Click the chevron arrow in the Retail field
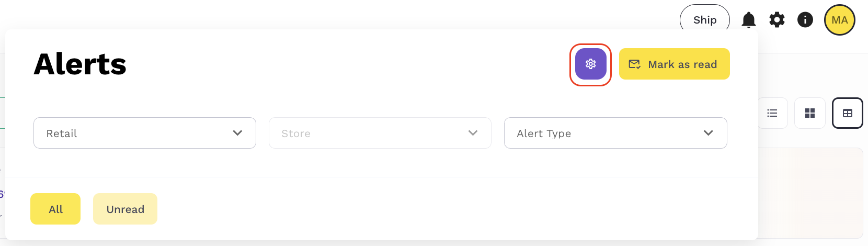 (237, 133)
